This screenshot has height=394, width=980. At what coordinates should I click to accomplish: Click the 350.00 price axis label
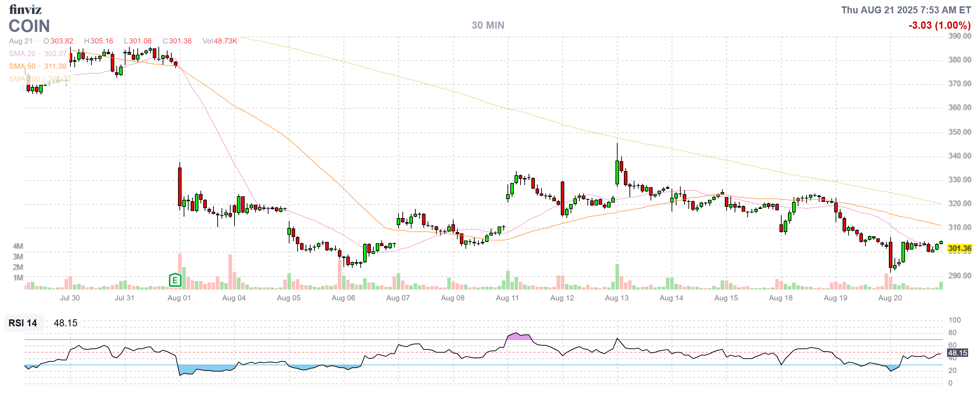[x=959, y=132]
